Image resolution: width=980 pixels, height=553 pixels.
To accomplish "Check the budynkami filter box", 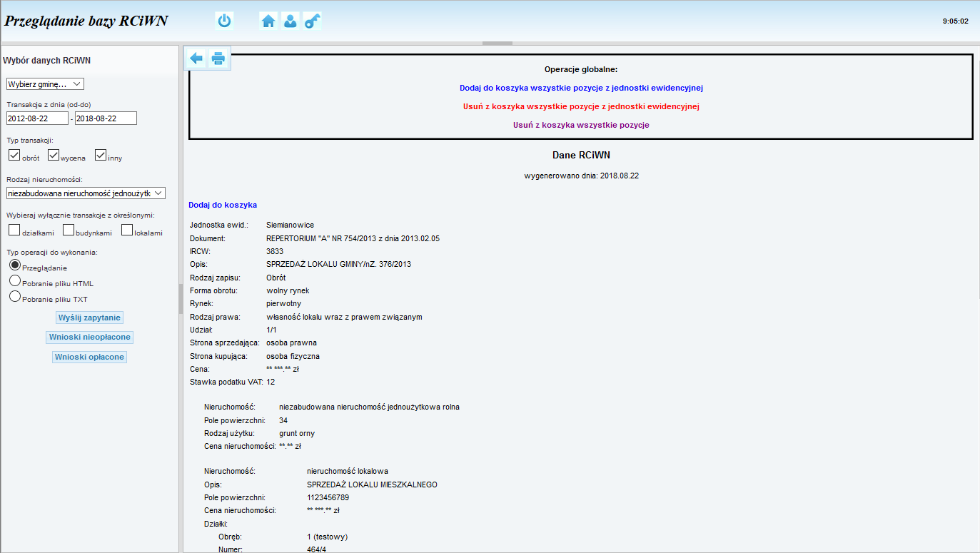I will (69, 230).
